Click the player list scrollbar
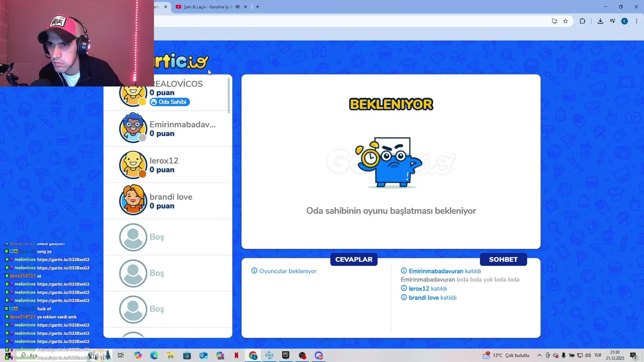Image resolution: width=644 pixels, height=362 pixels. (x=229, y=95)
